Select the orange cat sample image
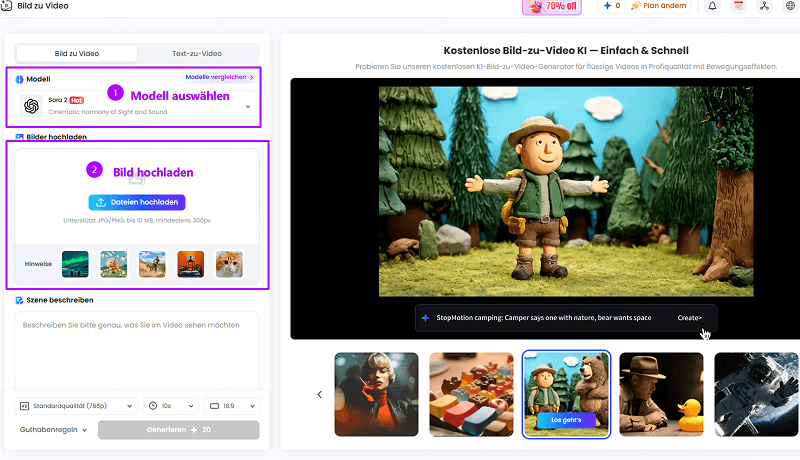 pos(229,264)
